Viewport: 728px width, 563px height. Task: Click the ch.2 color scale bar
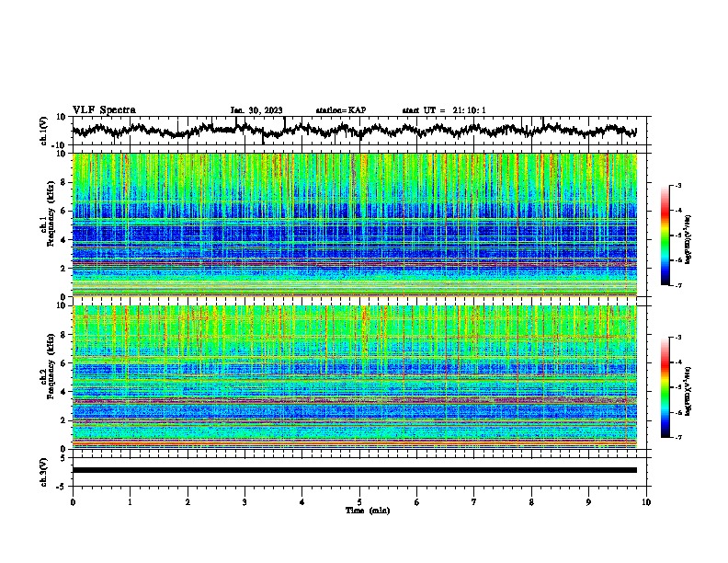click(x=665, y=387)
